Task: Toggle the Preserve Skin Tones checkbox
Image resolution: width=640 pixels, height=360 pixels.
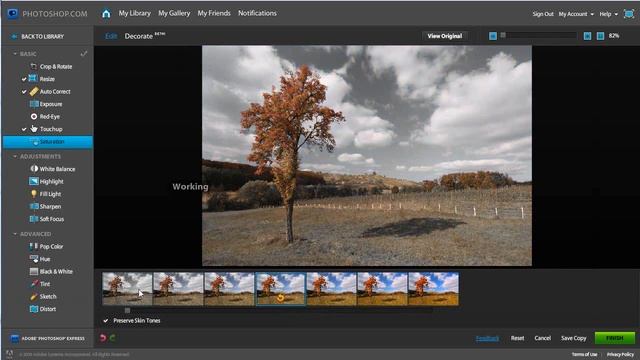Action: point(106,320)
